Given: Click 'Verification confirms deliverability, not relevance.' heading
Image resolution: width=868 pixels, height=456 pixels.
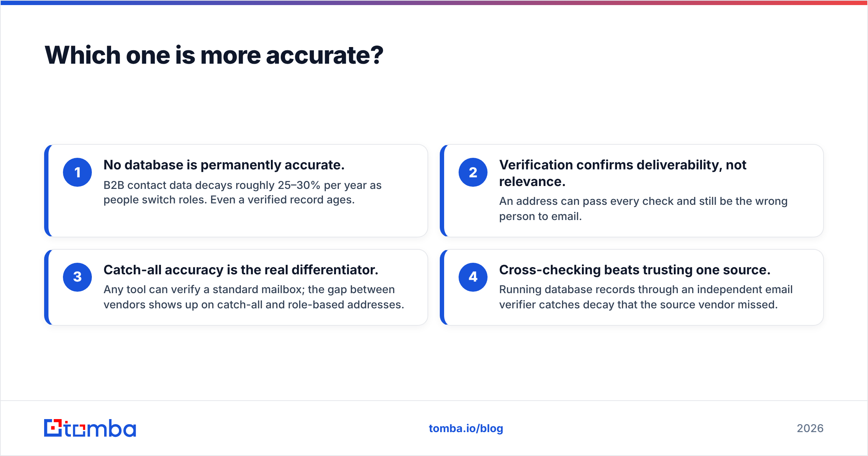Looking at the screenshot, I should coord(622,173).
